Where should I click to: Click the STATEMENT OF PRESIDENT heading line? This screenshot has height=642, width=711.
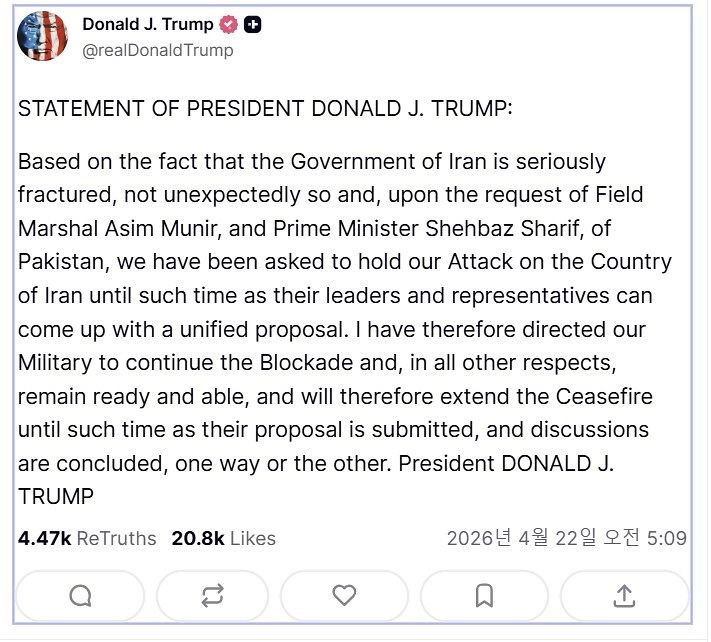click(265, 109)
